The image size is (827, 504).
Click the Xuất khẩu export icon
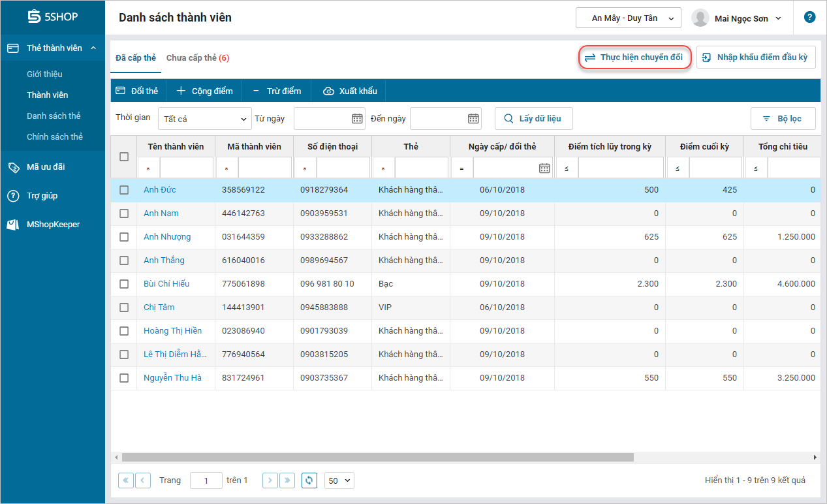(x=329, y=91)
